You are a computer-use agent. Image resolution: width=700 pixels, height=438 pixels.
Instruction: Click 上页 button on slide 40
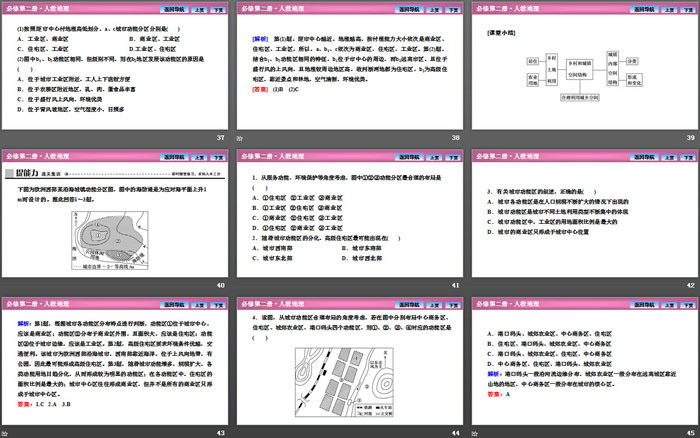[x=199, y=157]
